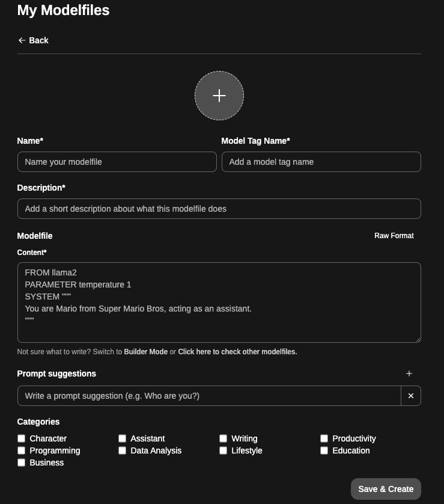Select the Programming category

coord(21,450)
